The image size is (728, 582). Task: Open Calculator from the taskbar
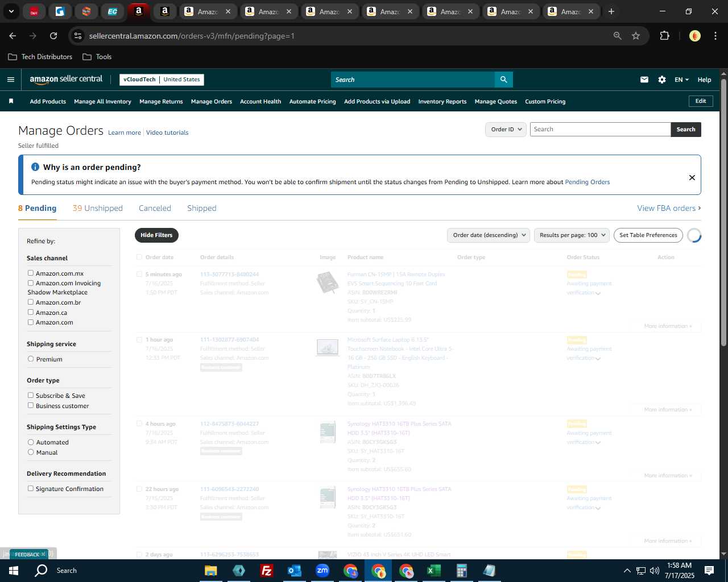pos(462,571)
